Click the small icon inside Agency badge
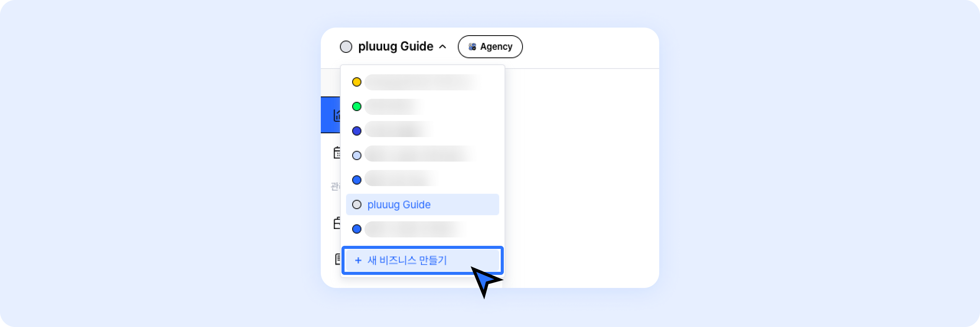The width and height of the screenshot is (980, 327). [x=472, y=47]
